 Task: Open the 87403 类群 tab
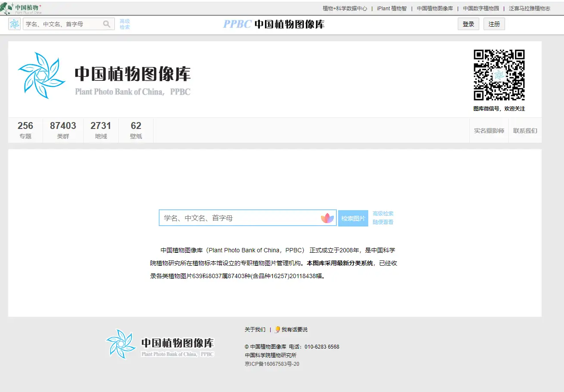[x=63, y=130]
